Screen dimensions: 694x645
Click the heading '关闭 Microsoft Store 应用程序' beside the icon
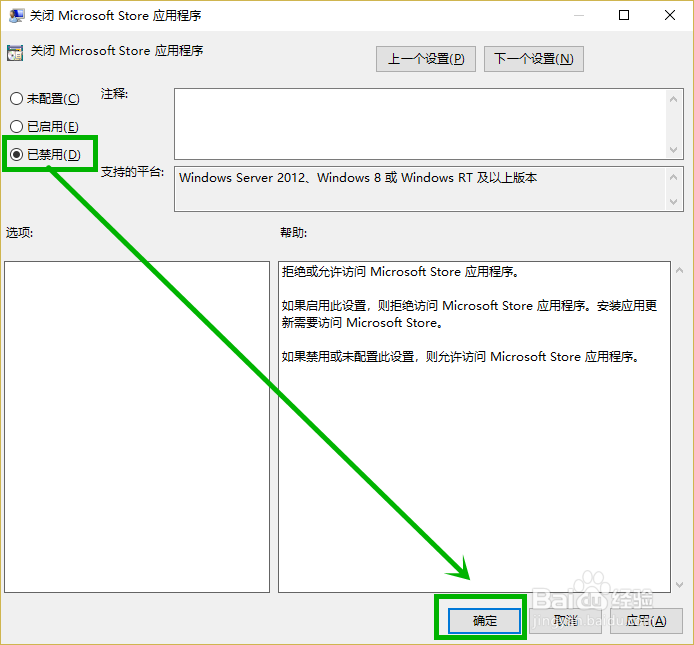(117, 51)
